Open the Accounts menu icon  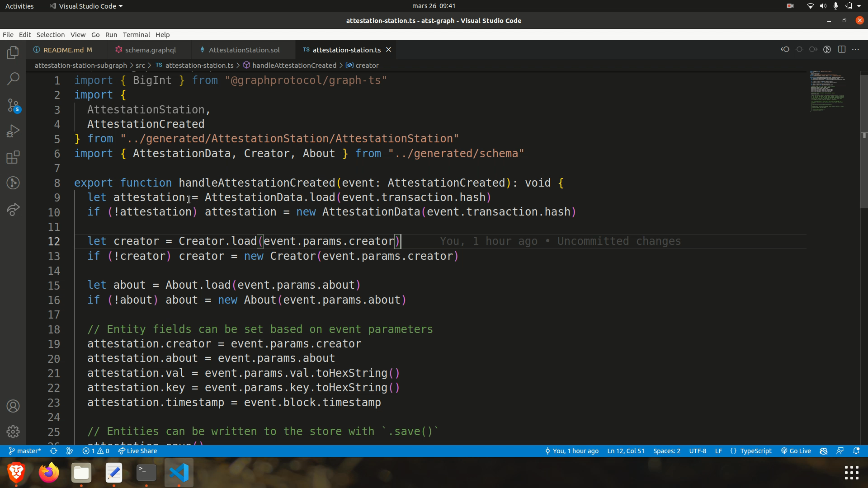[x=13, y=406]
